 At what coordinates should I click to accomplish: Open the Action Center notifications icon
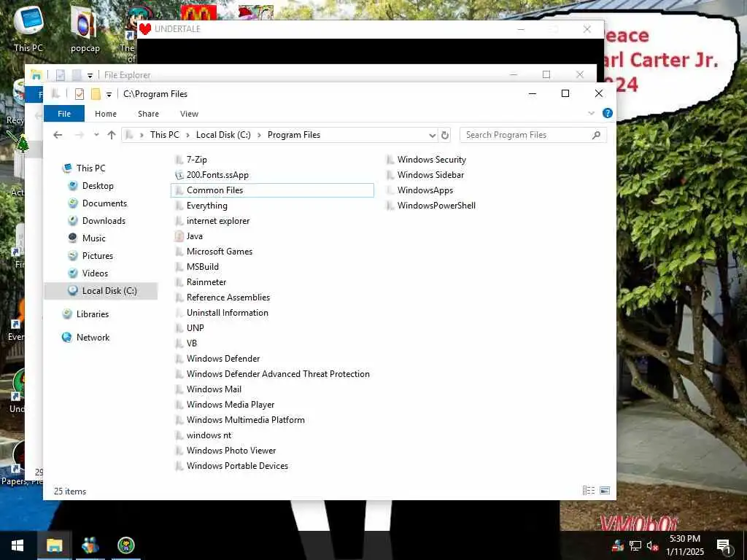[724, 545]
